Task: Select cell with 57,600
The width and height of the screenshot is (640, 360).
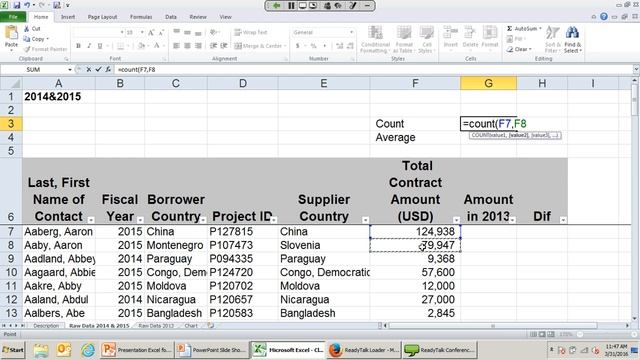Action: 415,272
